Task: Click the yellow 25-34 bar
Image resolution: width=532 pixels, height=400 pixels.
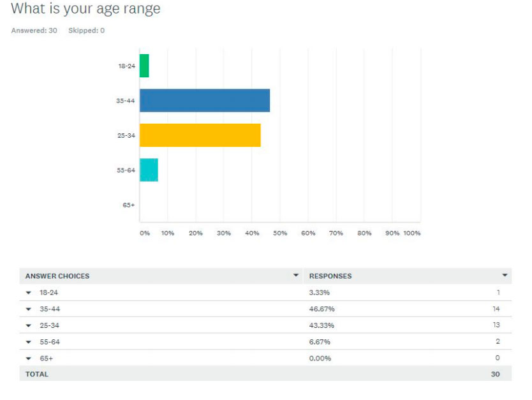Action: [x=200, y=135]
